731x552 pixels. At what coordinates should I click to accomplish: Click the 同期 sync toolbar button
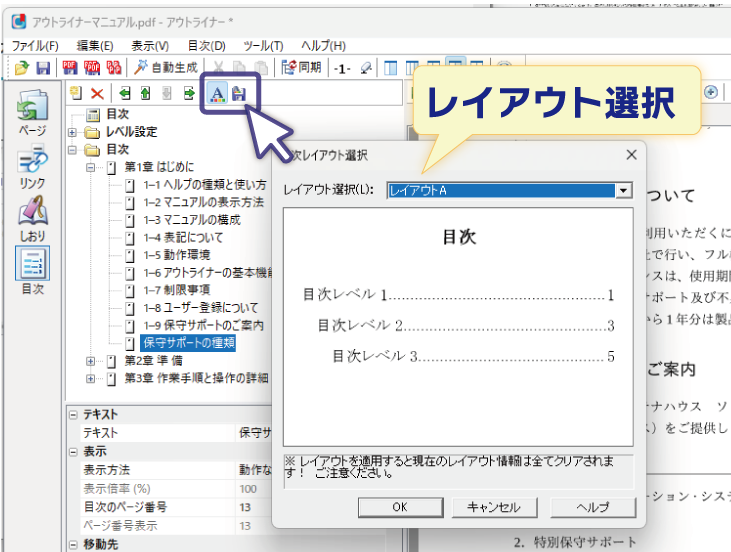pyautogui.click(x=301, y=68)
